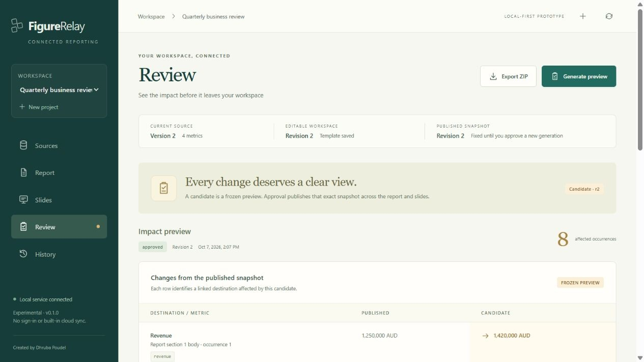Click the orange dot on Review item
The height and width of the screenshot is (362, 644).
98,227
